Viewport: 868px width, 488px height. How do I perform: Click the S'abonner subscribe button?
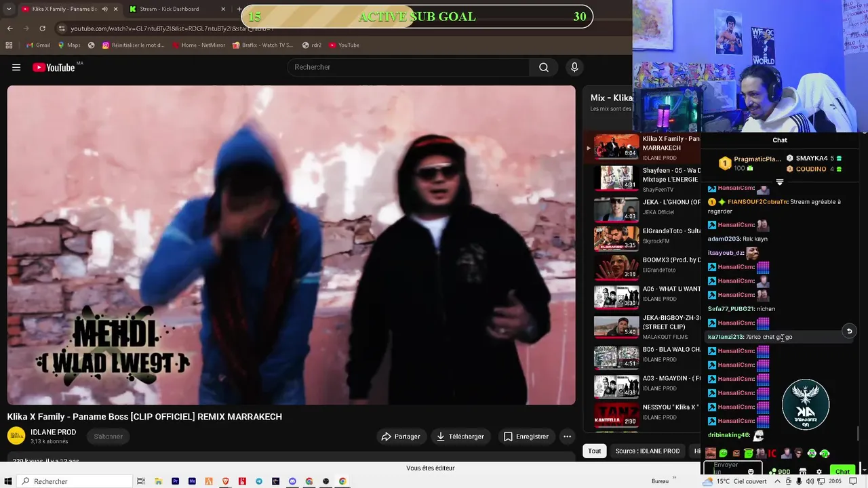[108, 436]
